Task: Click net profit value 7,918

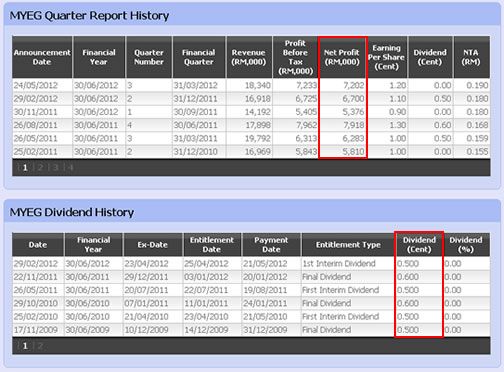Action: pyautogui.click(x=354, y=125)
